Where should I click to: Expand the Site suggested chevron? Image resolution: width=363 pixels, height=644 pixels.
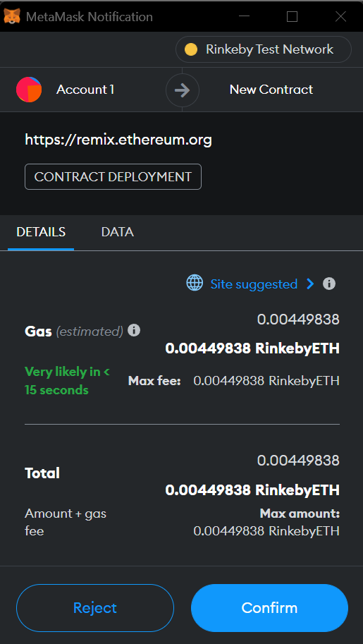310,284
